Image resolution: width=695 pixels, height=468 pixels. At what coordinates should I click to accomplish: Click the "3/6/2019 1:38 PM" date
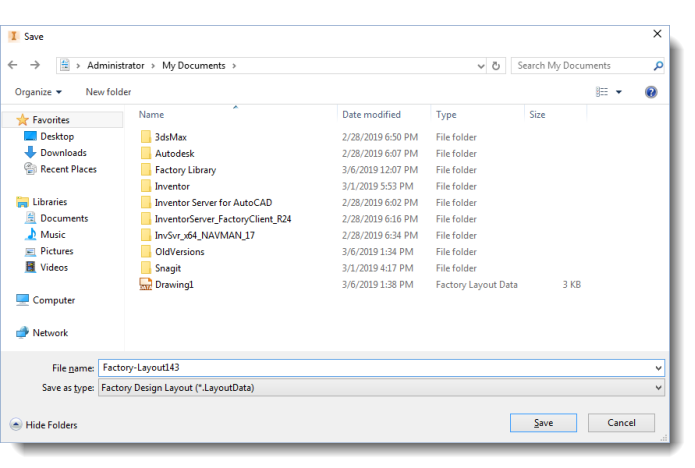pos(378,285)
